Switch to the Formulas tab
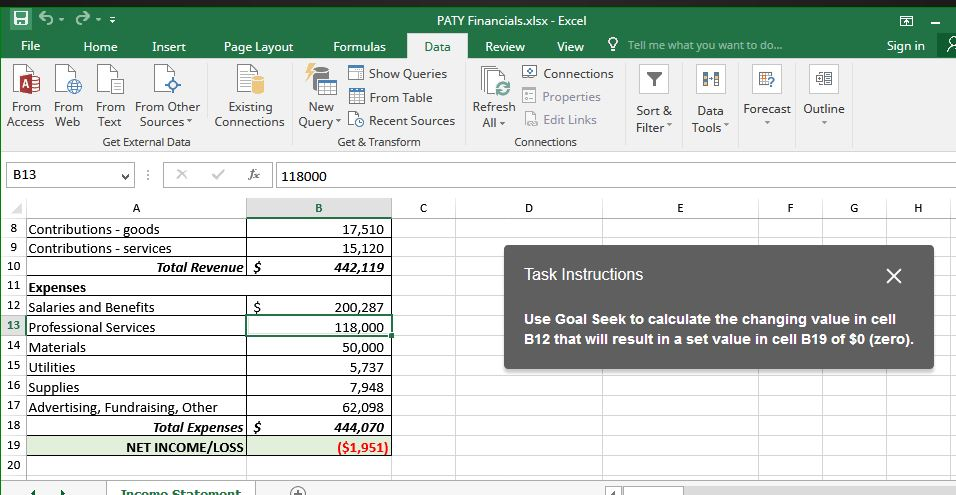This screenshot has height=495, width=956. point(360,46)
